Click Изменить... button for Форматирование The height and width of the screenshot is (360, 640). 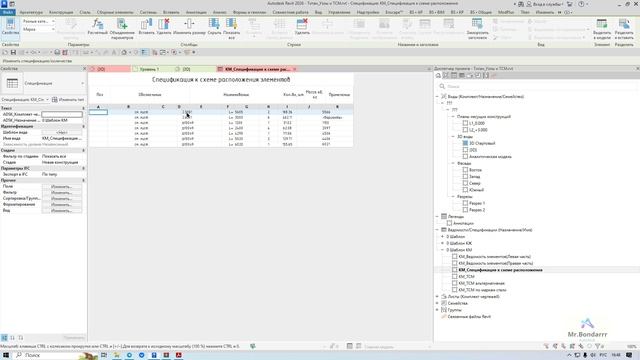coord(62,204)
